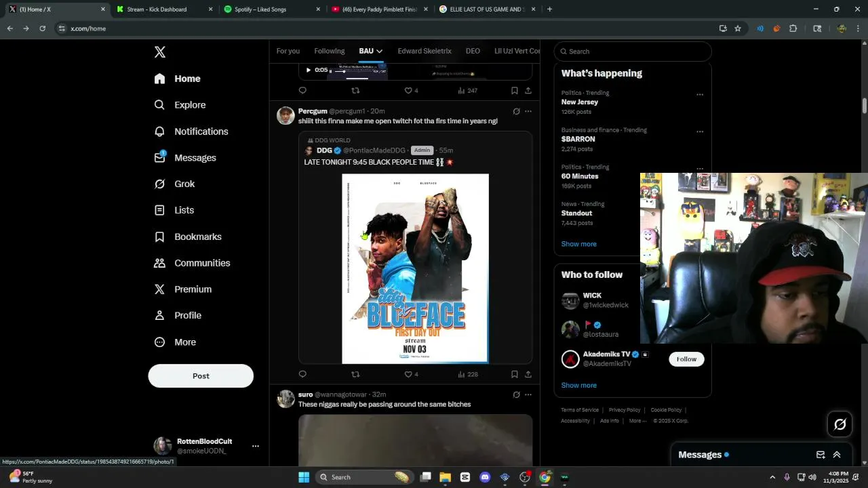Screen dimensions: 868x488
Task: Expand the Messages drawer
Action: point(837,455)
